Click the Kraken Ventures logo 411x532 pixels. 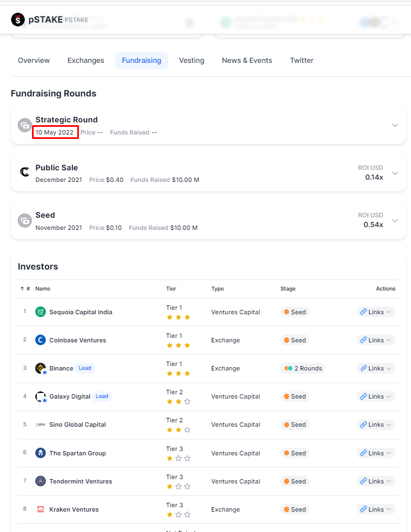coord(40,509)
